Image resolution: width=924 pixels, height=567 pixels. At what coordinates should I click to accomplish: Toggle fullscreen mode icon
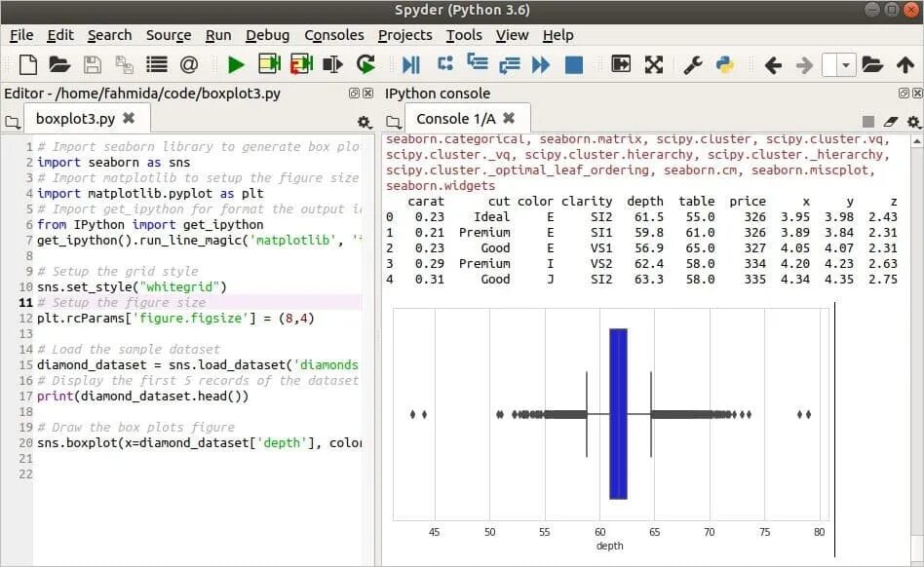coord(654,64)
